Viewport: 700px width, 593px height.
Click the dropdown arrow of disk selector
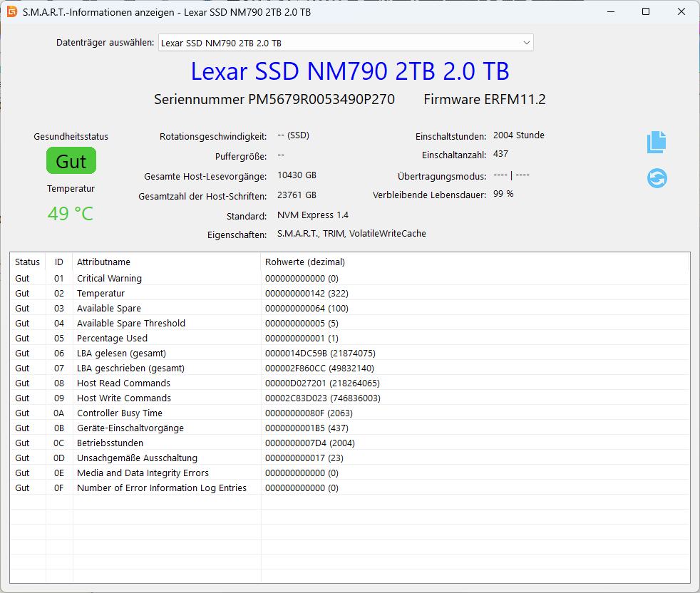click(526, 43)
